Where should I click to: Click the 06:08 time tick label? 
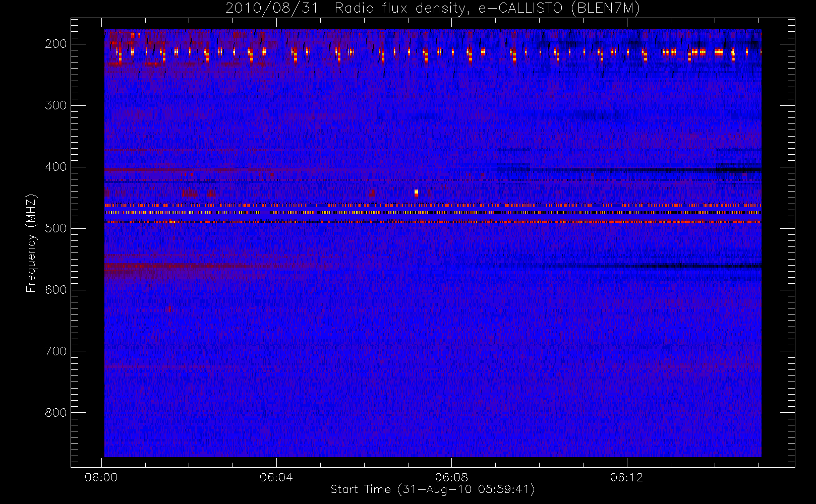pos(451,477)
